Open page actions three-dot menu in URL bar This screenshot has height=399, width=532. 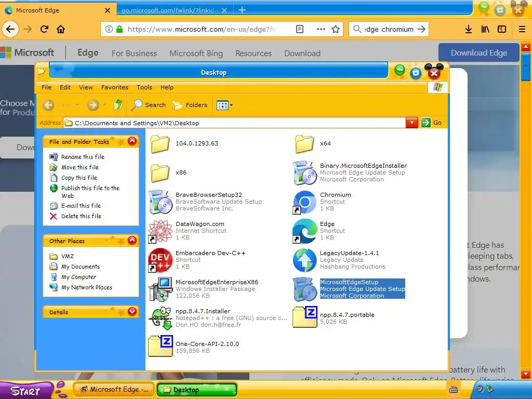click(321, 29)
